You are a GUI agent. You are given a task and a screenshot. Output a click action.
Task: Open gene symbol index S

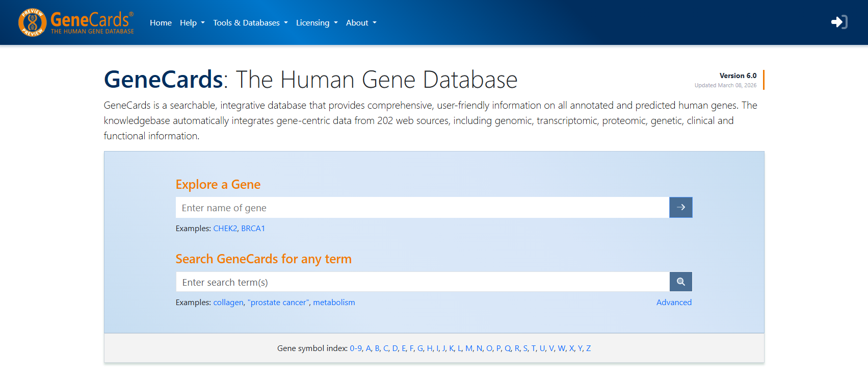(525, 348)
